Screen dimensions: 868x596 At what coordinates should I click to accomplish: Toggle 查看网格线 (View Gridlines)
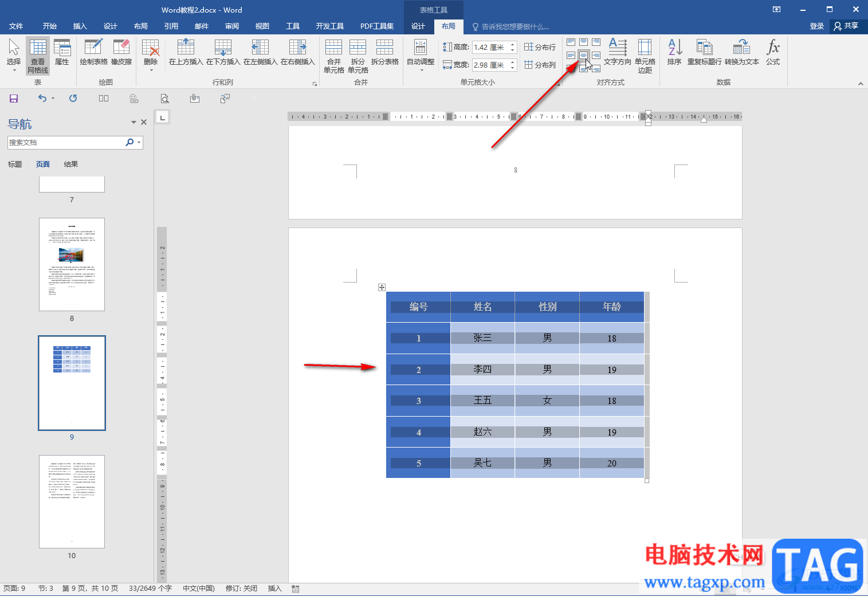point(38,56)
